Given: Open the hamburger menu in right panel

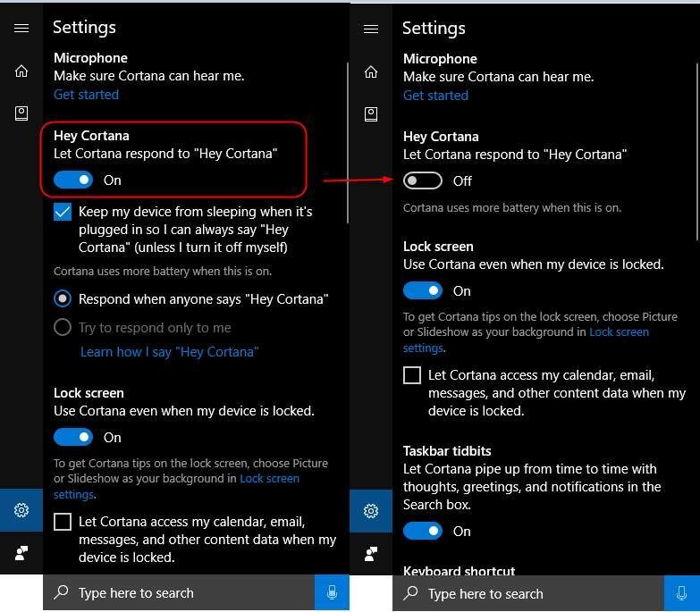Looking at the screenshot, I should coord(371,29).
